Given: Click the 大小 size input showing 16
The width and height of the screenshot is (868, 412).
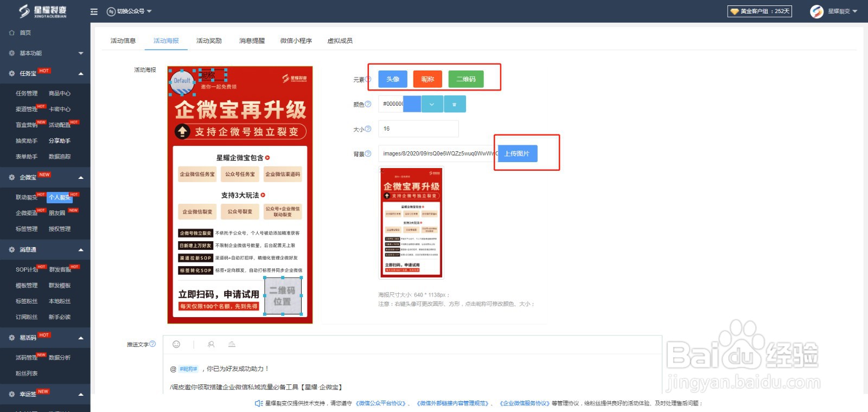Looking at the screenshot, I should [418, 129].
